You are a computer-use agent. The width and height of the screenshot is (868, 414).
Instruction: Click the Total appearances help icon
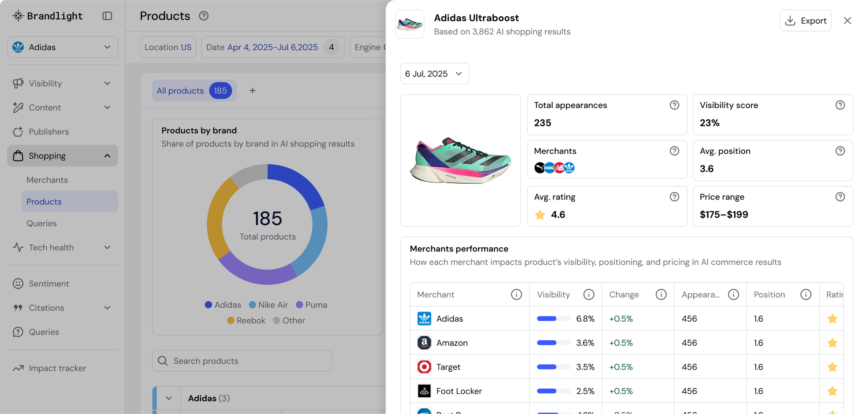(x=674, y=105)
